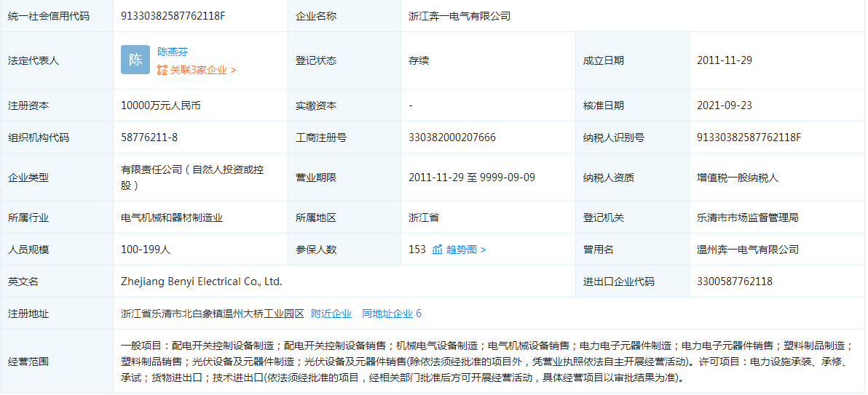Click the blue 陈 avatar thumbnail
Image resolution: width=868 pixels, height=395 pixels.
tap(135, 60)
